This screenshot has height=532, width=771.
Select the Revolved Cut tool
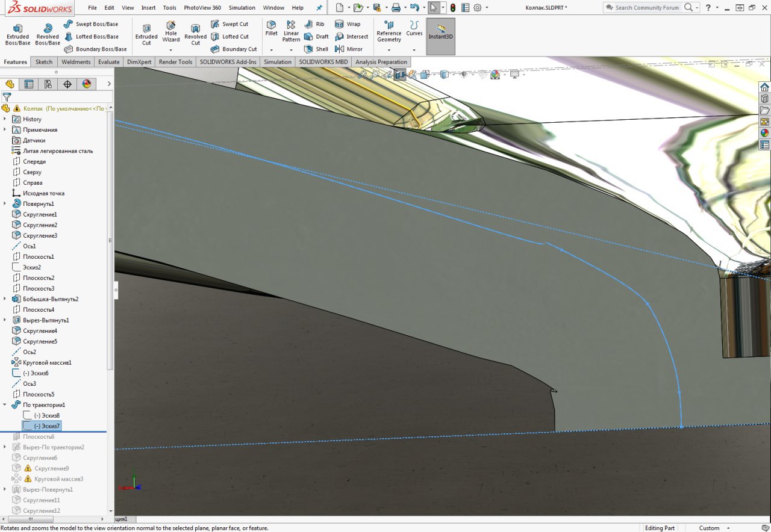[x=195, y=35]
